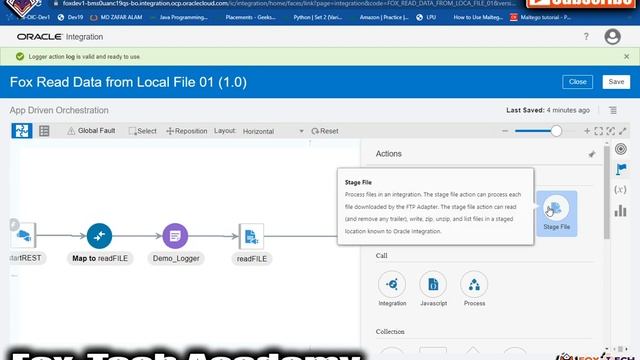Click the Call section heading
Image resolution: width=640 pixels, height=360 pixels.
(382, 256)
